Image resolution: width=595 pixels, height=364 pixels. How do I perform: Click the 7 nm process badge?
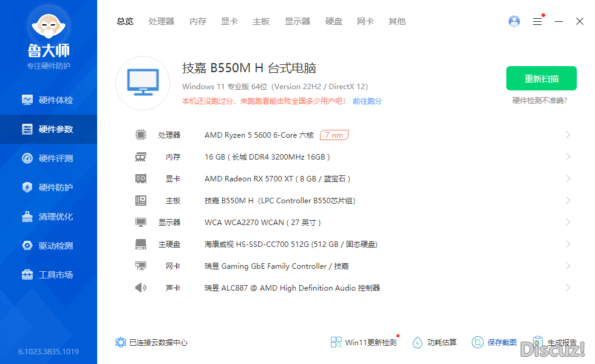pos(335,135)
